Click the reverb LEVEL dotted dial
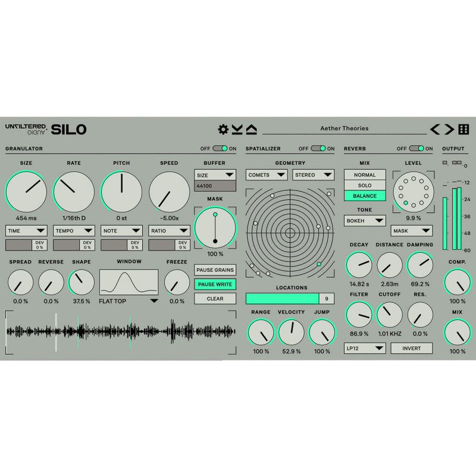This screenshot has width=476, height=476. [414, 192]
